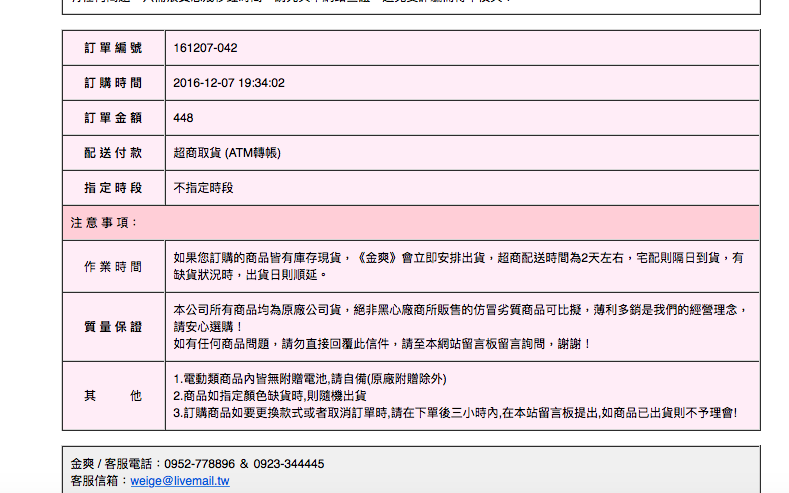Click the 訂單金額 label cell
789x493 pixels.
113,118
